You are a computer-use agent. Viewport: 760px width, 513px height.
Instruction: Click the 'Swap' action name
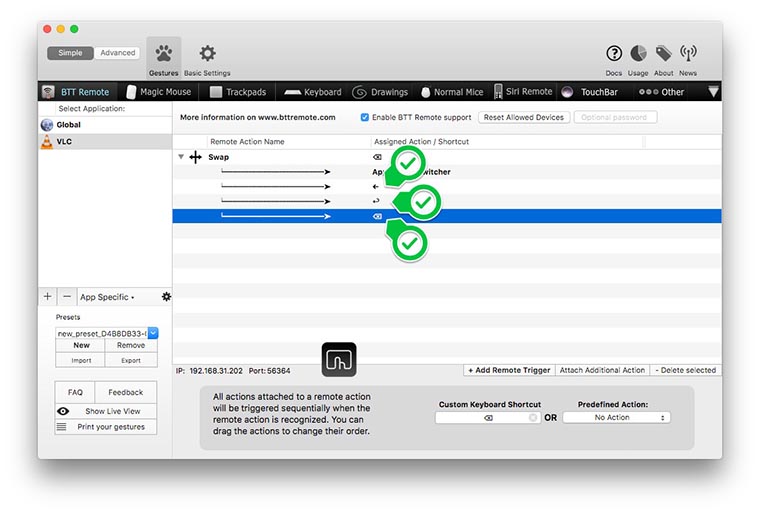pyautogui.click(x=219, y=157)
